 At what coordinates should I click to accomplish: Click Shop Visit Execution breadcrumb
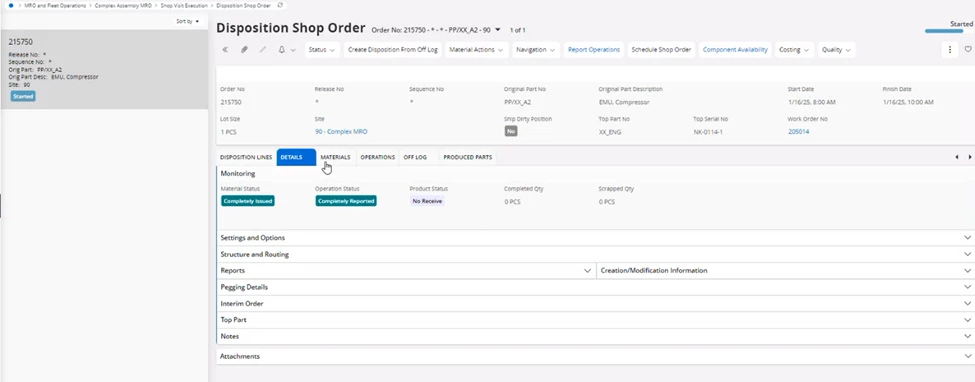point(184,5)
